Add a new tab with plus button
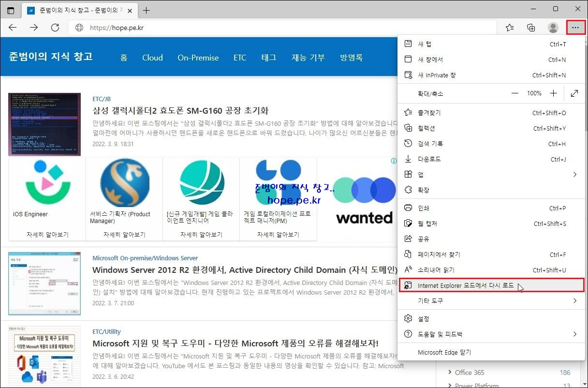 [x=146, y=10]
